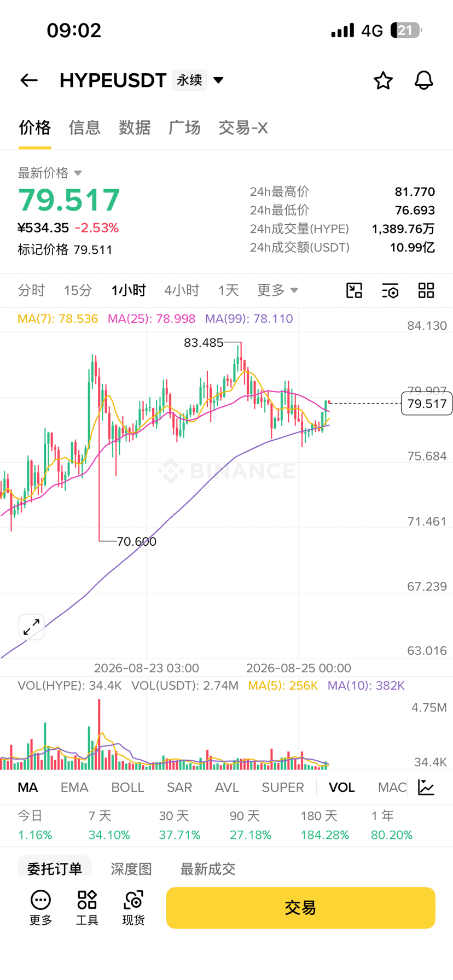Screen dimensions: 453x980
Task: Open the 交易-X tab
Action: [243, 127]
